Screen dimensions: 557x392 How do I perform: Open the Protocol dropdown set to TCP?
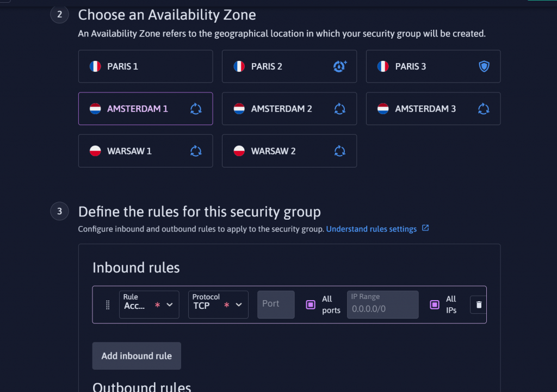click(218, 304)
